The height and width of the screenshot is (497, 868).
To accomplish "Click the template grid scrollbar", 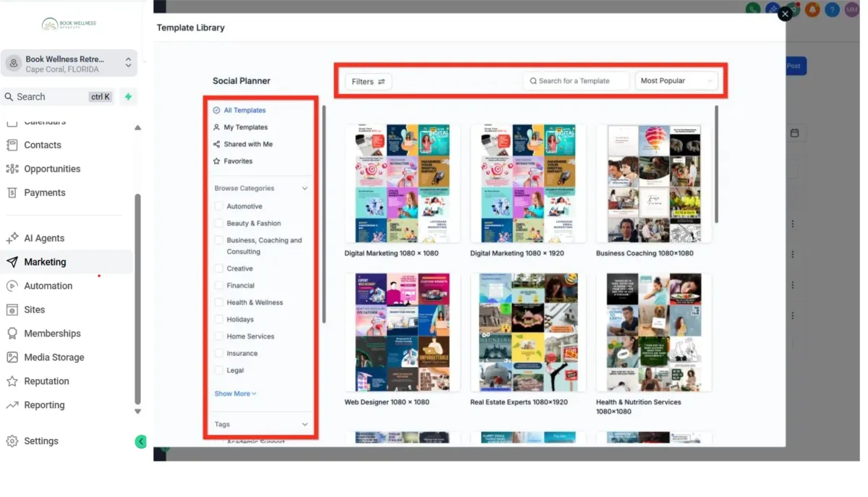I will click(x=717, y=163).
